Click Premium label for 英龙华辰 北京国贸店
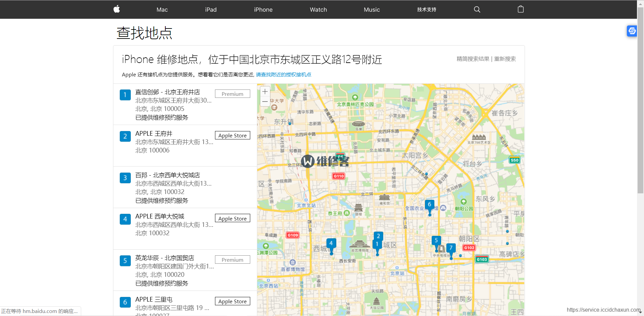 232,260
